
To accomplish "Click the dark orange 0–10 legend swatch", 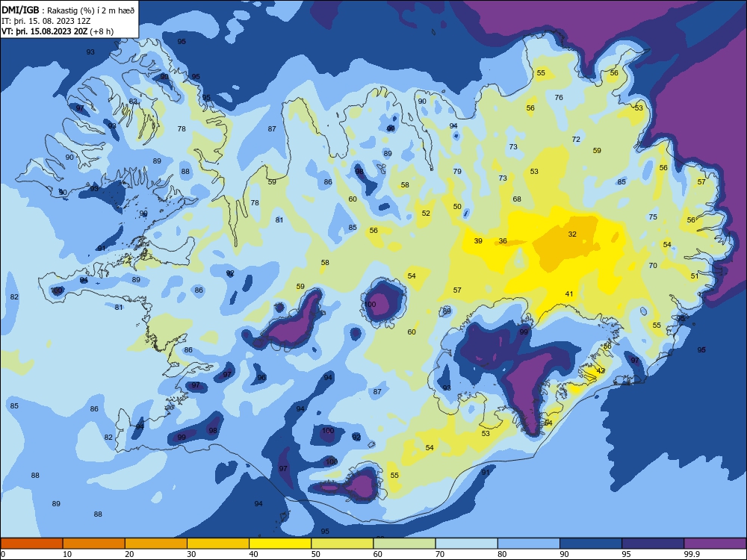I will point(31,544).
